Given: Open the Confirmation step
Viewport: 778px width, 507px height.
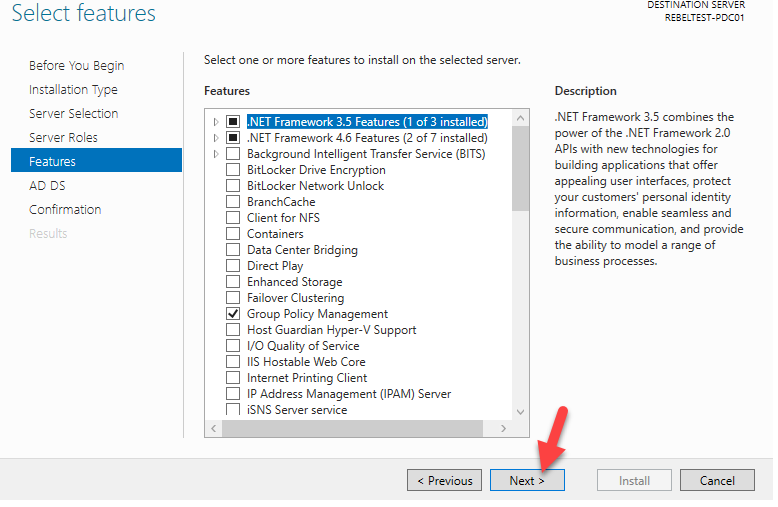Looking at the screenshot, I should pos(65,210).
